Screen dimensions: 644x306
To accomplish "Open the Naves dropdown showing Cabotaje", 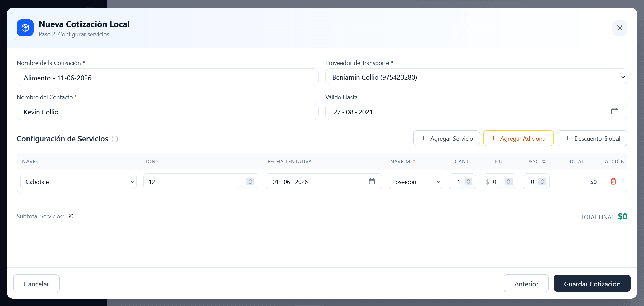I will (78, 182).
